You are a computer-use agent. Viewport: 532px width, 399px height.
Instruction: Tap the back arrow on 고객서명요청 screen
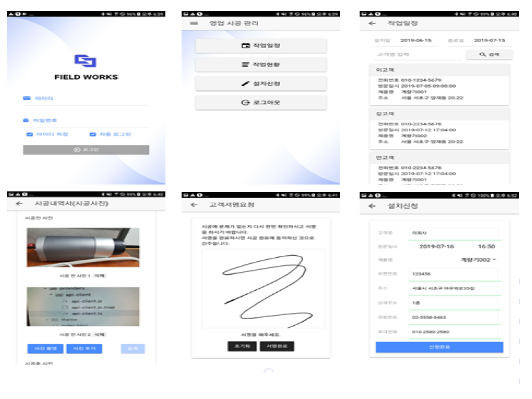(194, 205)
